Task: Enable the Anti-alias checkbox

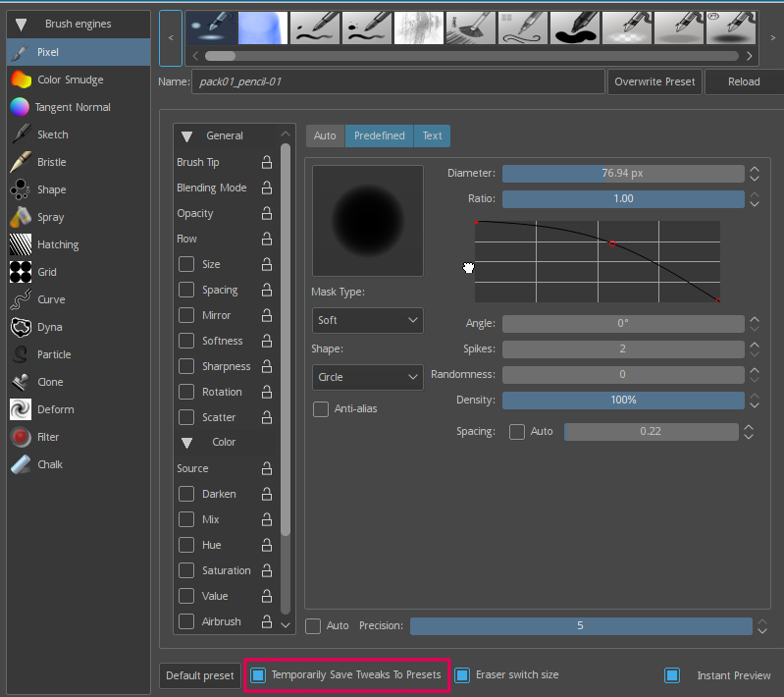Action: tap(321, 408)
